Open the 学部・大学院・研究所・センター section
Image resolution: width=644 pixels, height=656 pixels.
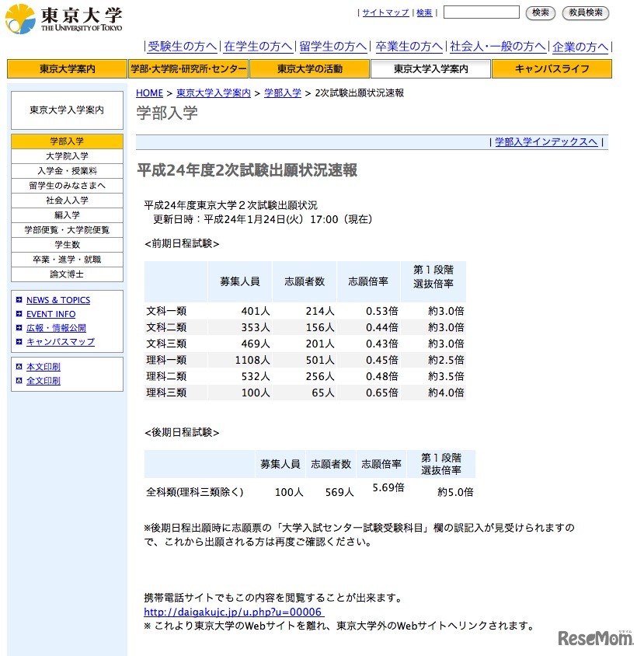click(x=190, y=68)
